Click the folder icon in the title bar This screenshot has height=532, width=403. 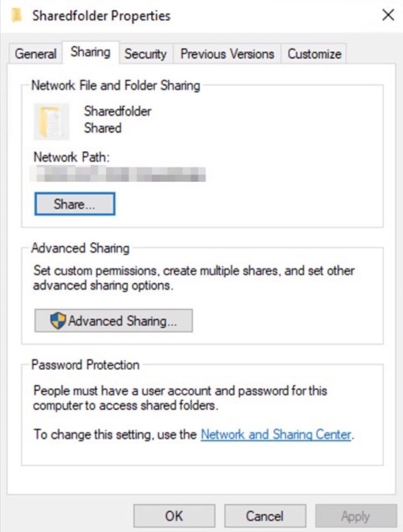click(x=17, y=16)
